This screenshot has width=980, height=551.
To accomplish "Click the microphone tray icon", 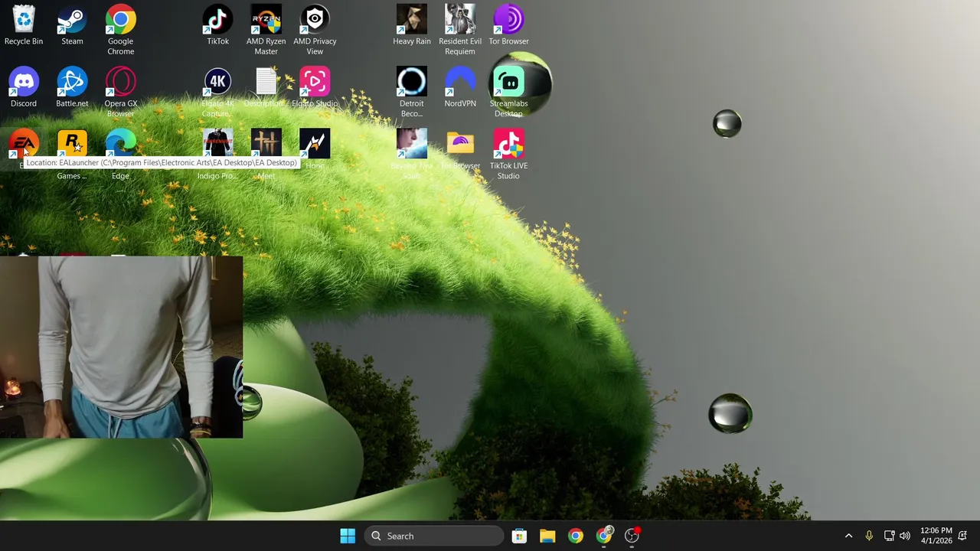I will coord(869,536).
